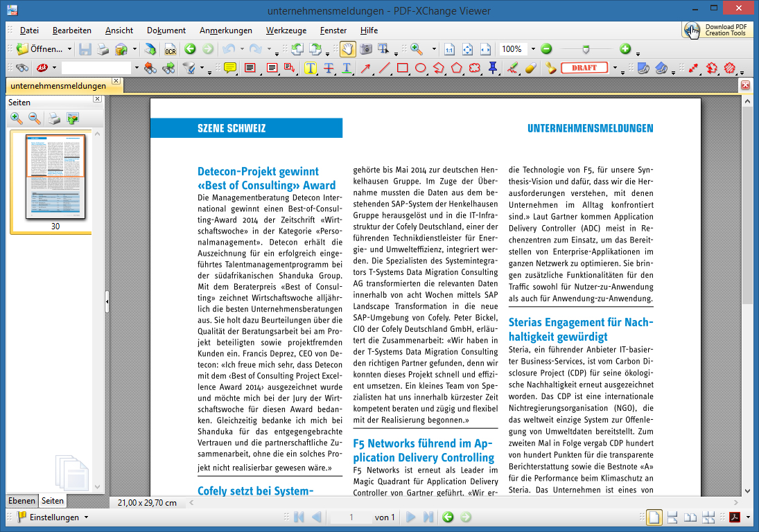
Task: Select the Highlight text tool
Action: click(x=311, y=68)
